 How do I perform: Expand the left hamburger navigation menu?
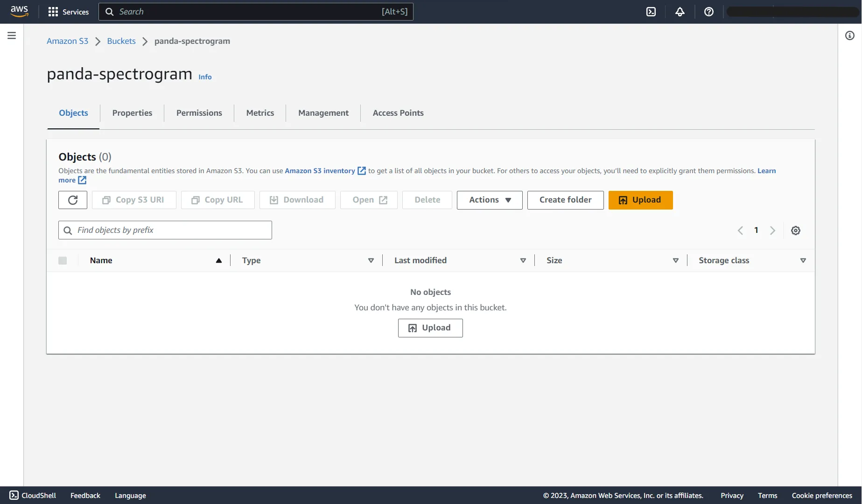(x=12, y=35)
